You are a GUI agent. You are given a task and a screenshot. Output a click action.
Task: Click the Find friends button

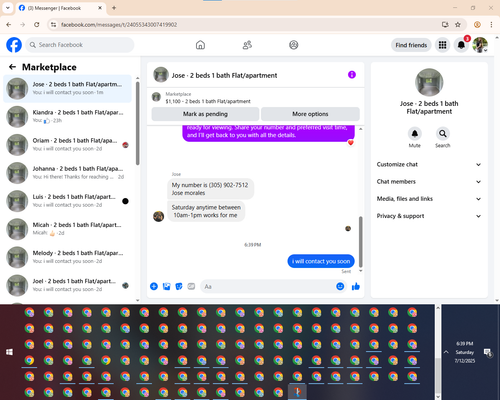pyautogui.click(x=411, y=45)
